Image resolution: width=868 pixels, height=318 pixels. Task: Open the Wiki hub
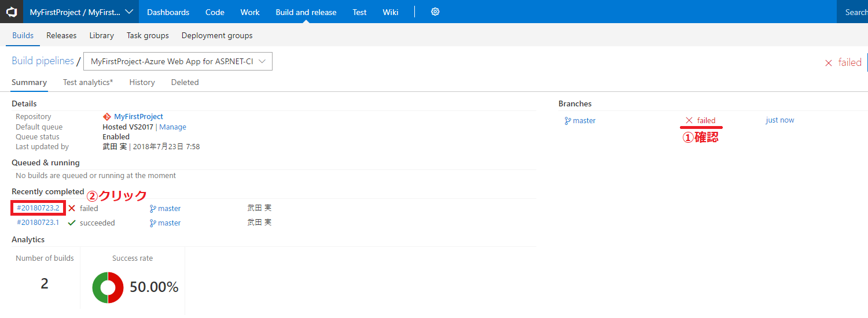click(391, 12)
